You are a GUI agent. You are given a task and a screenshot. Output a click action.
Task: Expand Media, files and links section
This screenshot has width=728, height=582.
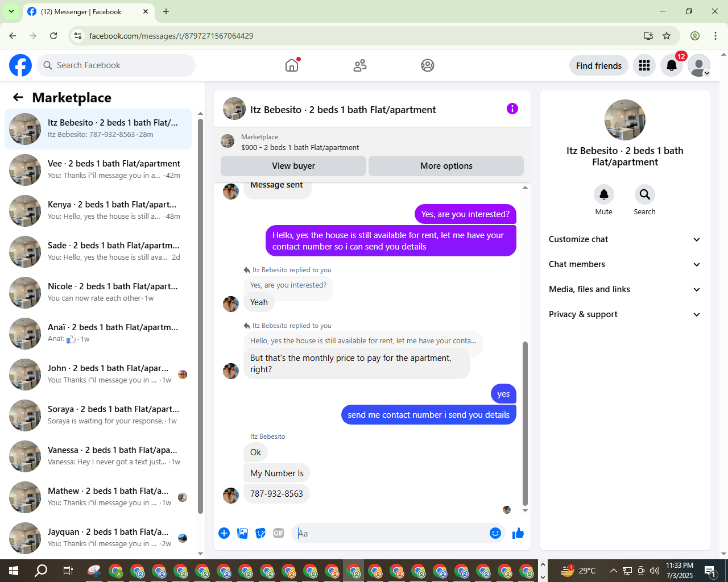[624, 289]
